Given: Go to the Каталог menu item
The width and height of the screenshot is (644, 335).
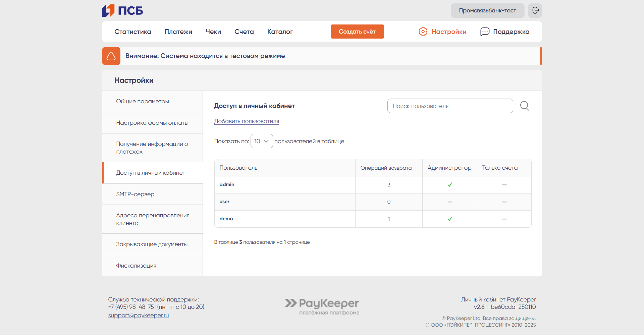Looking at the screenshot, I should (280, 32).
